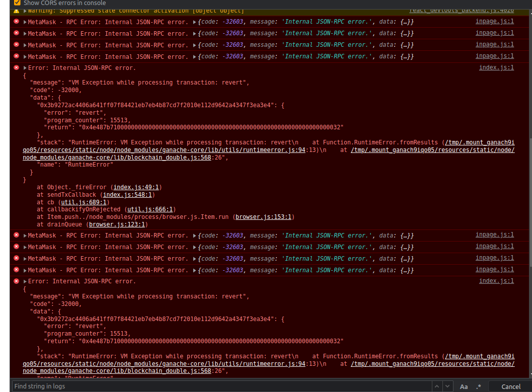Viewport: 532px width, 392px height.
Task: Click the error icon beside Error: Internal JSON-RPC
Action: tap(16, 67)
